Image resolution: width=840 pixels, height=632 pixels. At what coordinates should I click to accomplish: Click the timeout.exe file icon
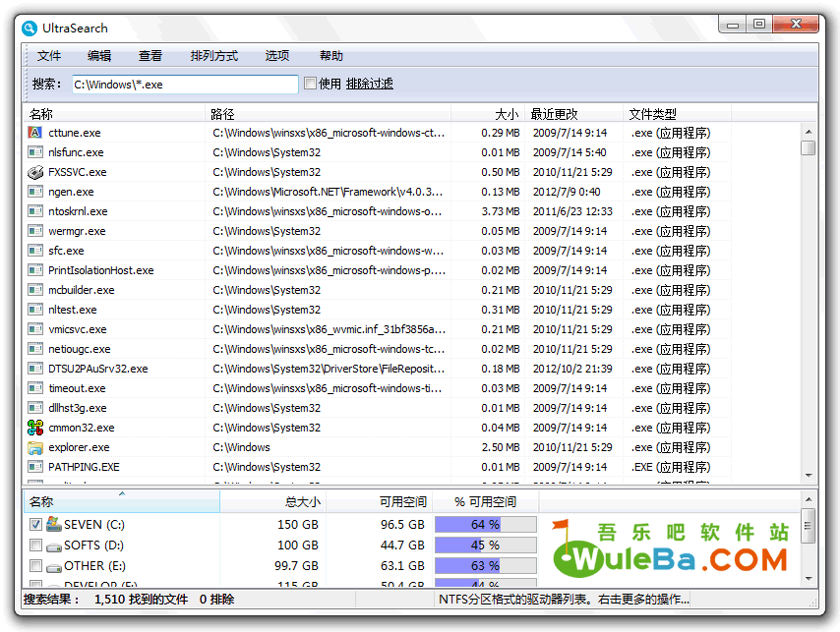tap(35, 388)
